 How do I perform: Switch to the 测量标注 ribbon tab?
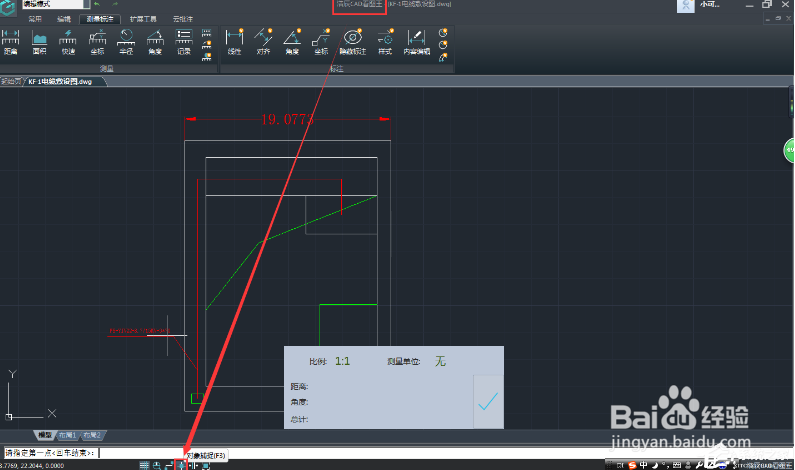click(100, 19)
